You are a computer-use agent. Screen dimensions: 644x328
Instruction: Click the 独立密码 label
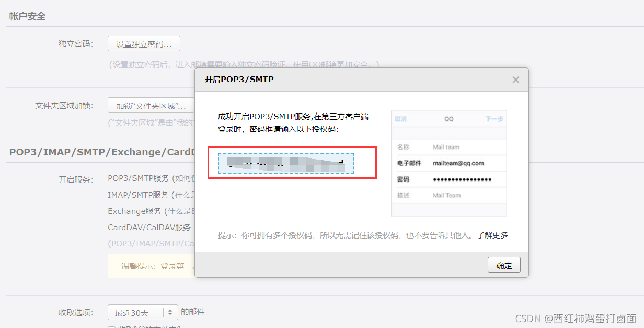[x=76, y=44]
